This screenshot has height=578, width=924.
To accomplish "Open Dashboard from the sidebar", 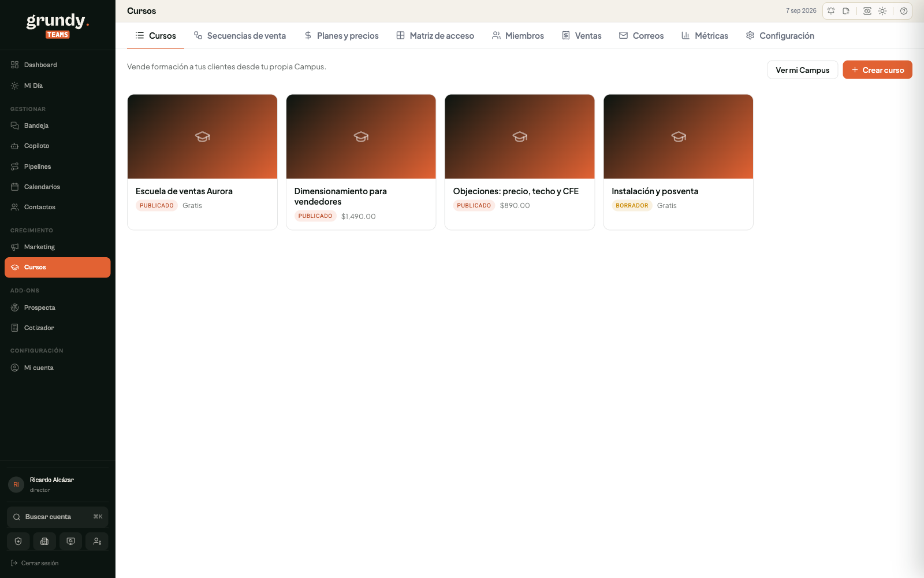I will 57,65.
